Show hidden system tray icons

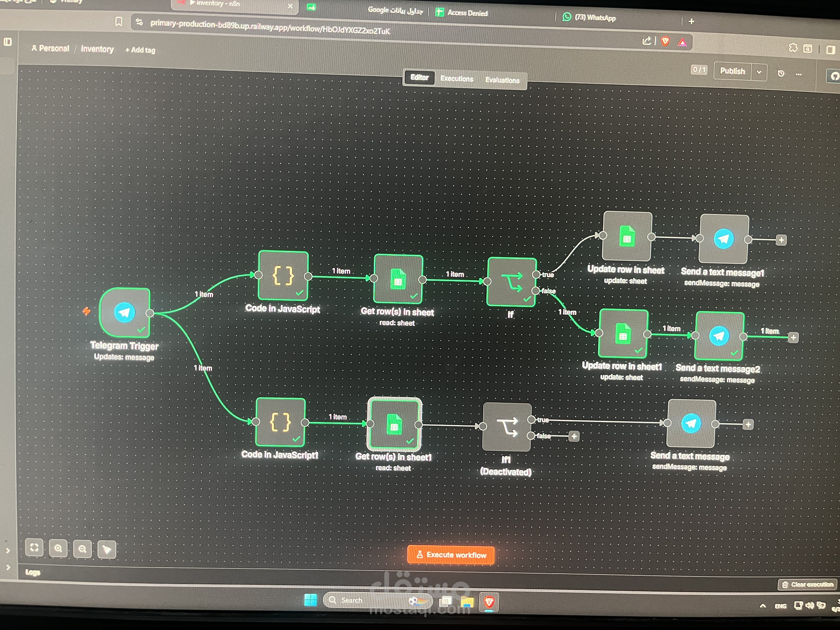pyautogui.click(x=762, y=606)
